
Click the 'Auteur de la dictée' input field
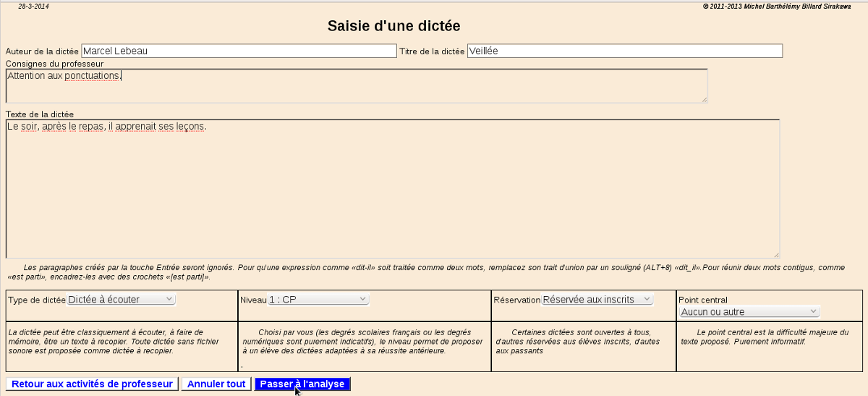239,51
